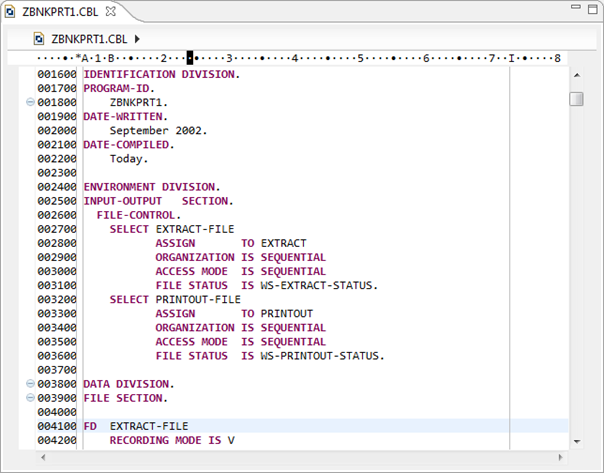Click the ZBNKPRT1.CBL breadcrumb label

click(x=88, y=39)
